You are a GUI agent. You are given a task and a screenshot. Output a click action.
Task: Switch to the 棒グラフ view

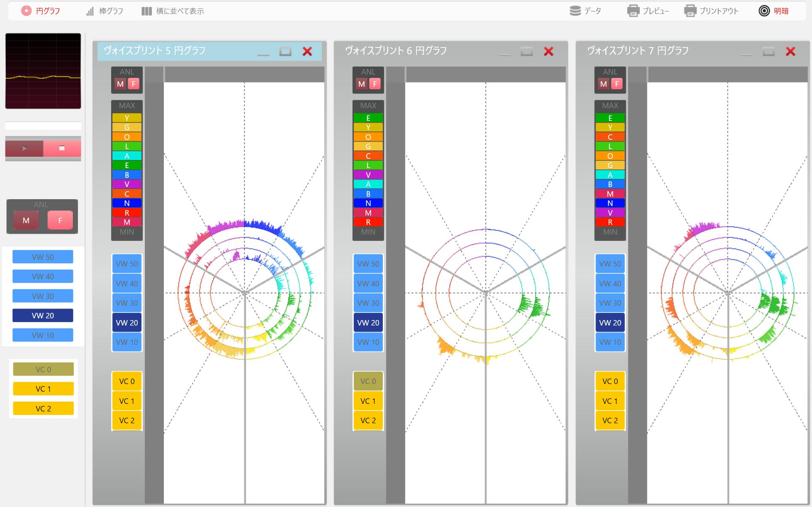click(x=104, y=11)
